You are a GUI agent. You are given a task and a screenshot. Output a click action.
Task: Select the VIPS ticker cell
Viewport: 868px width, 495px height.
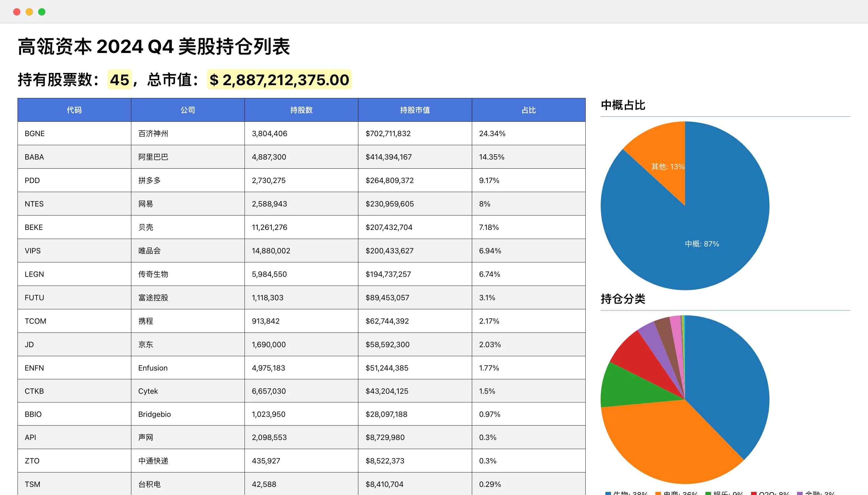click(74, 251)
